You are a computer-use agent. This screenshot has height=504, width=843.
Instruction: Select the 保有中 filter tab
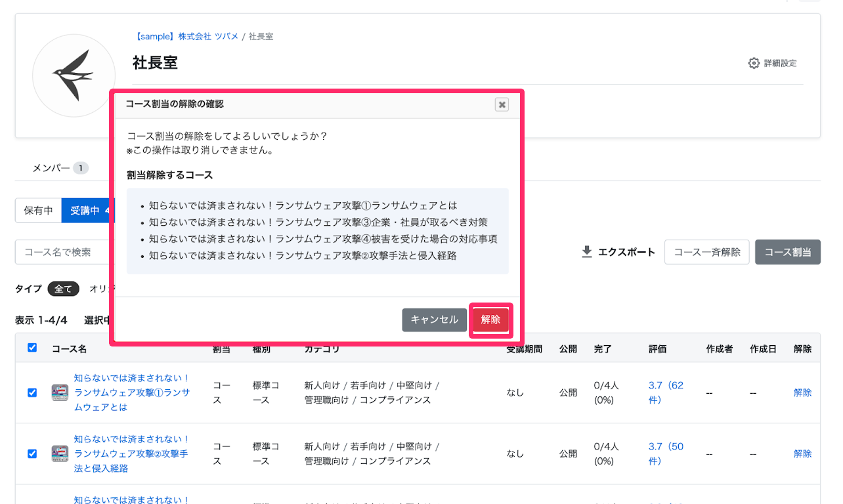click(x=38, y=211)
